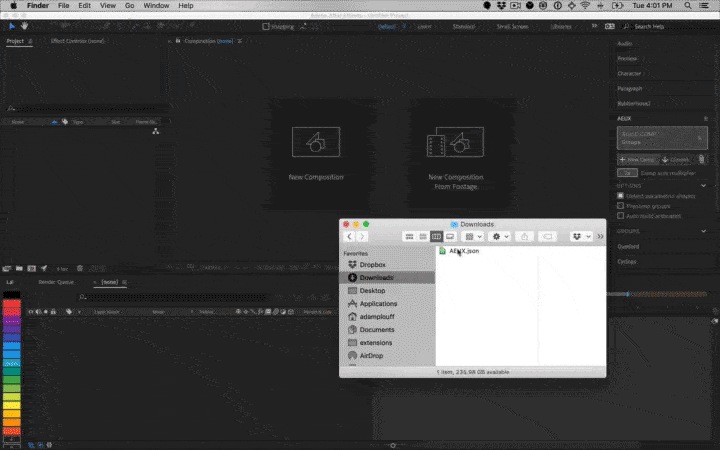Click the comp size multiplier input field
Viewport: 720px width, 450px height.
coord(627,173)
